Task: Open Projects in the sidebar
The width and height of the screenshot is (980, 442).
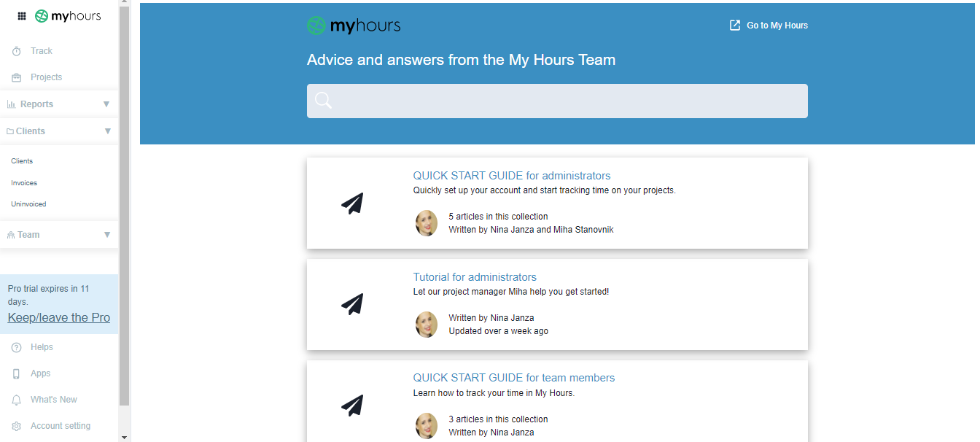Action: pos(46,77)
